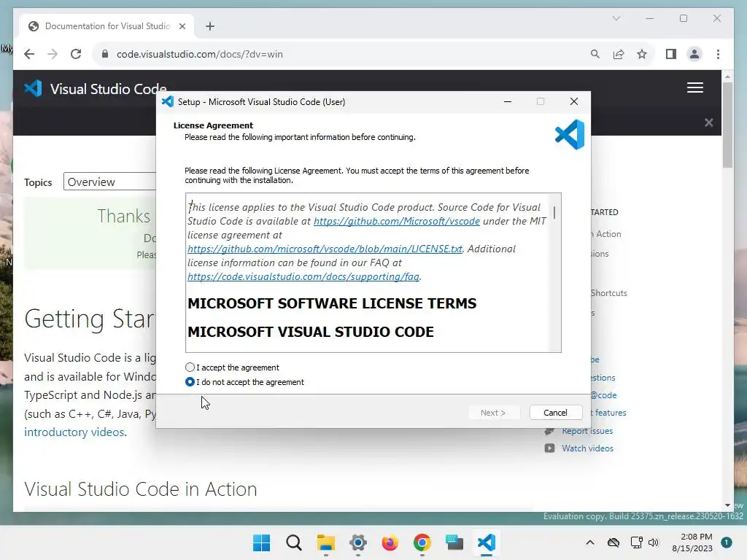Screen dimensions: 747x560
Task: Switch to Chrome from taskbar
Action: 422,542
